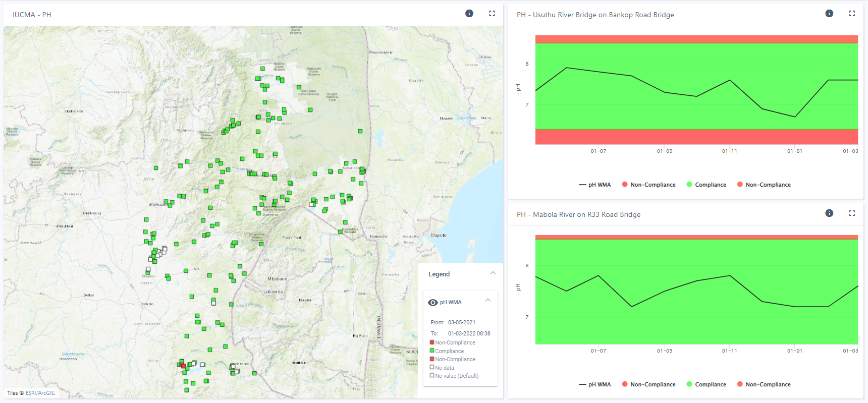The width and height of the screenshot is (868, 403).
Task: Expand Mabola River chart to fullscreen
Action: click(852, 213)
